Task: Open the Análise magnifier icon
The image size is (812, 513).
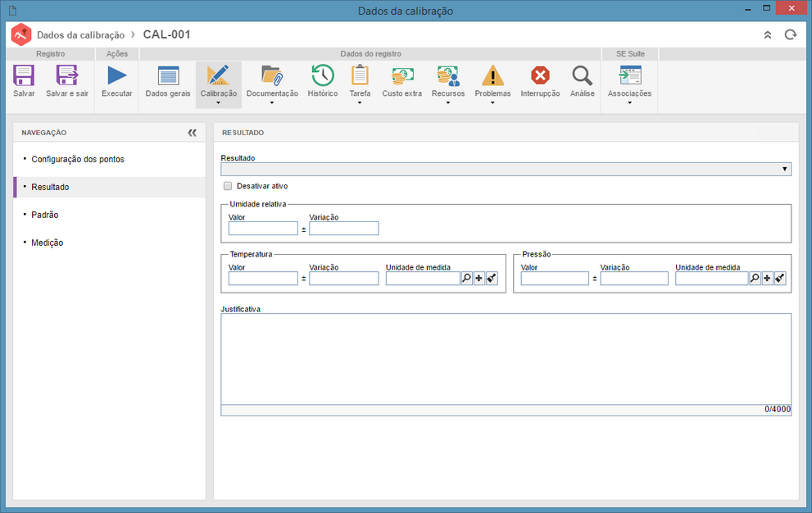Action: (582, 75)
